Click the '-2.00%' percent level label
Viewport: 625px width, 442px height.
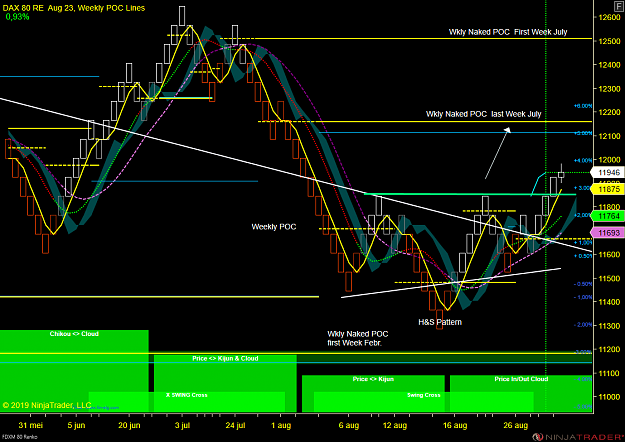[583, 325]
